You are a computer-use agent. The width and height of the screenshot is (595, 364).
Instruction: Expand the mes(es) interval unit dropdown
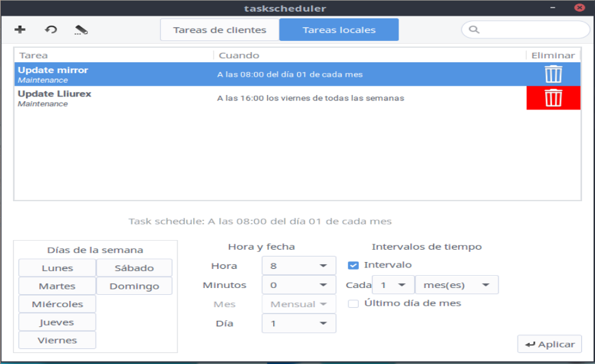(x=457, y=285)
